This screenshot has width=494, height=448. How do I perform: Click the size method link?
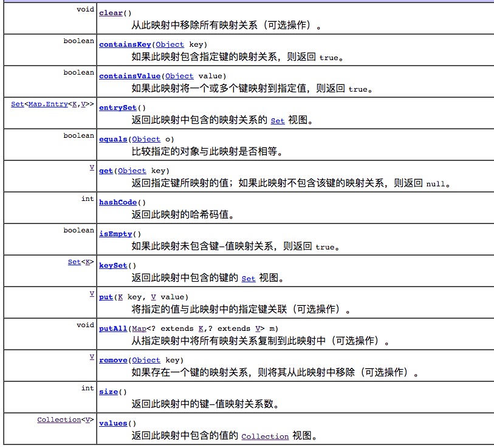pyautogui.click(x=108, y=392)
